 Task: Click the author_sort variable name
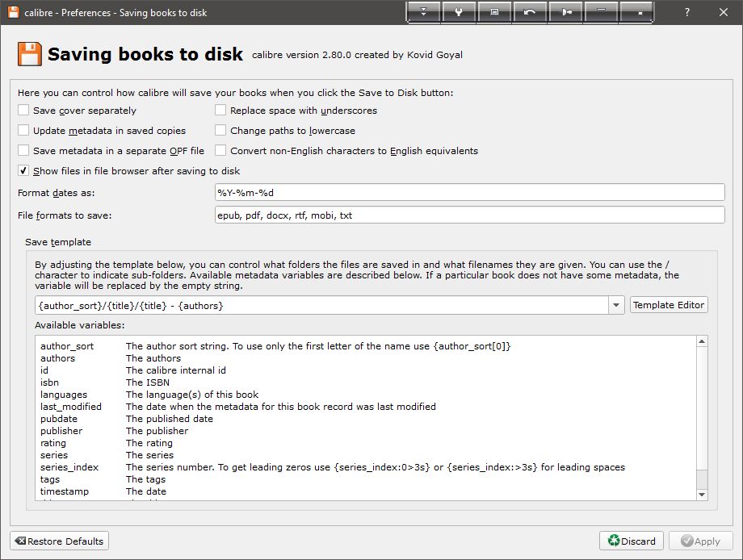pos(67,346)
